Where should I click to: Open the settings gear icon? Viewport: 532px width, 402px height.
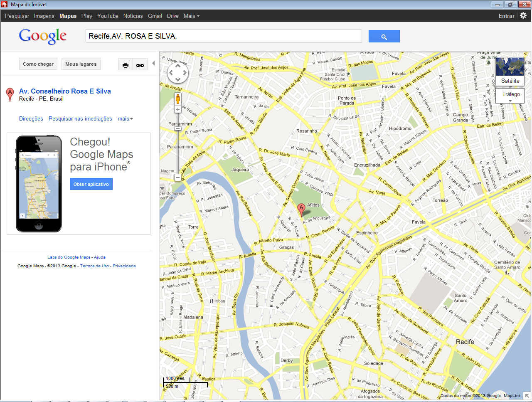pyautogui.click(x=523, y=15)
